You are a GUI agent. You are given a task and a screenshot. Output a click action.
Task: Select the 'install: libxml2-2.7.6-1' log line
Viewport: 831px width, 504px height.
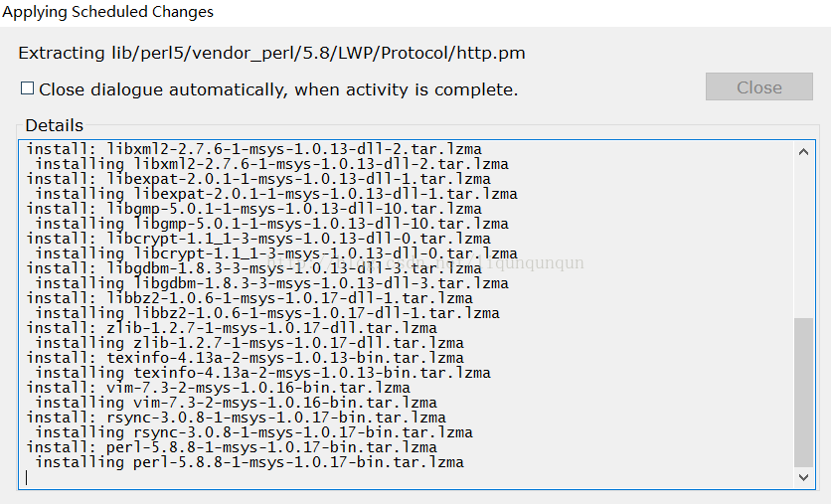pyautogui.click(x=253, y=149)
